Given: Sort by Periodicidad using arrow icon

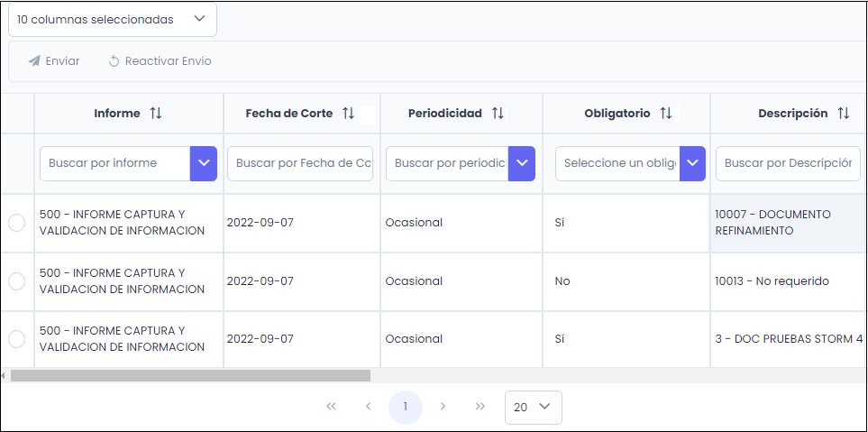Looking at the screenshot, I should pyautogui.click(x=498, y=114).
